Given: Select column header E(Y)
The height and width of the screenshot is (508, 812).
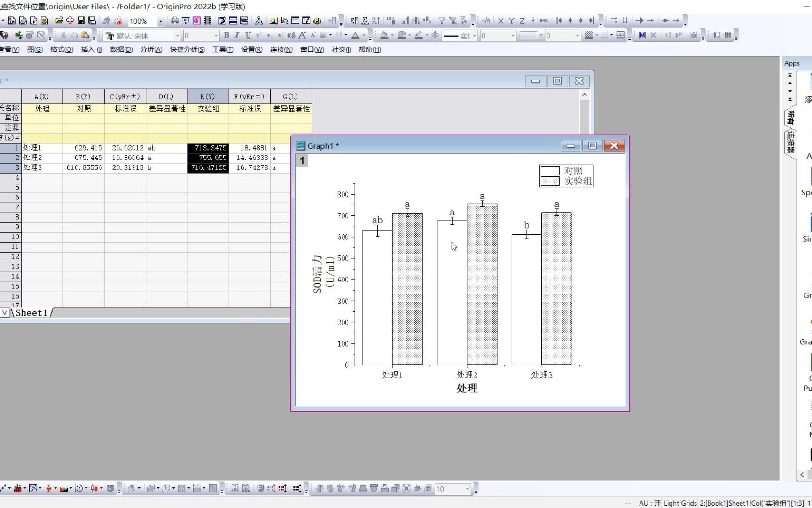Looking at the screenshot, I should point(208,96).
